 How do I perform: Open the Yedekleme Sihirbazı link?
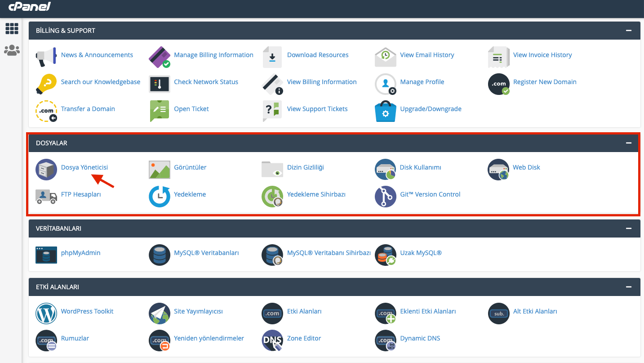pyautogui.click(x=316, y=194)
